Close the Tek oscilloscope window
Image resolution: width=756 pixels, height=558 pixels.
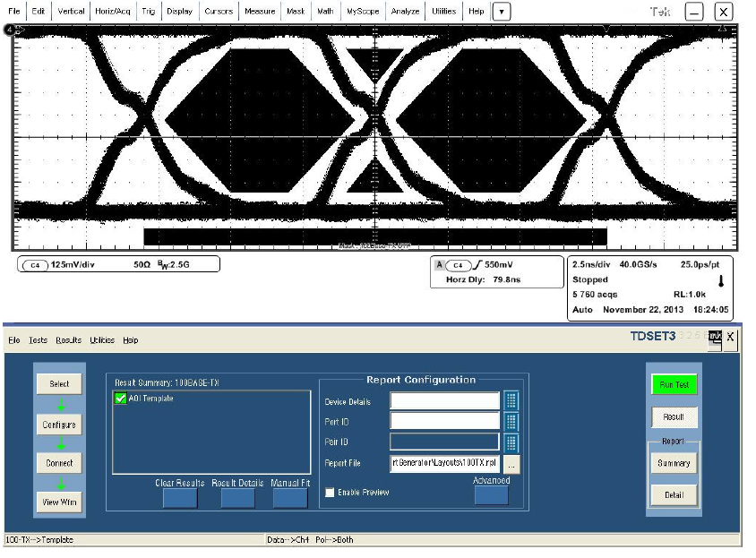click(723, 12)
